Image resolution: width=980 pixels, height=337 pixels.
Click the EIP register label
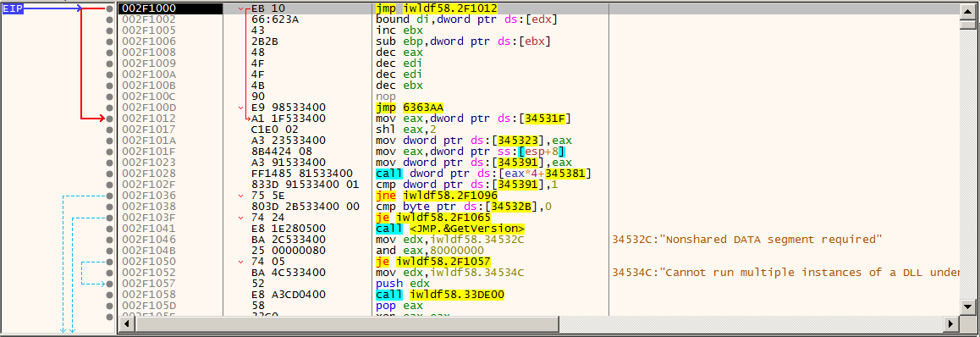pos(14,9)
